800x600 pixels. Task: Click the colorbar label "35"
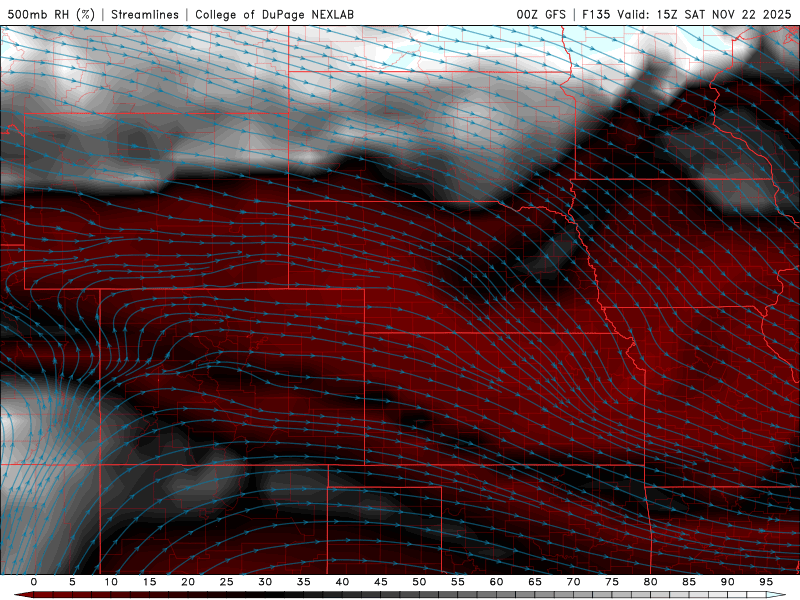coord(304,582)
